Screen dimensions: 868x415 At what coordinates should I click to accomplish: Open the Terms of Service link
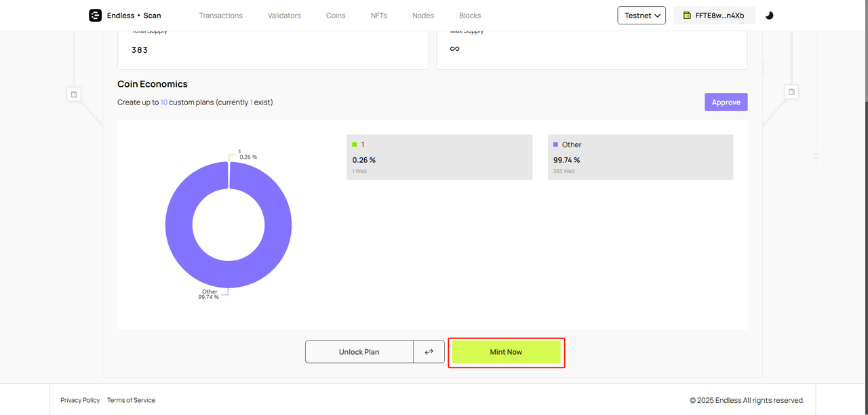(131, 400)
